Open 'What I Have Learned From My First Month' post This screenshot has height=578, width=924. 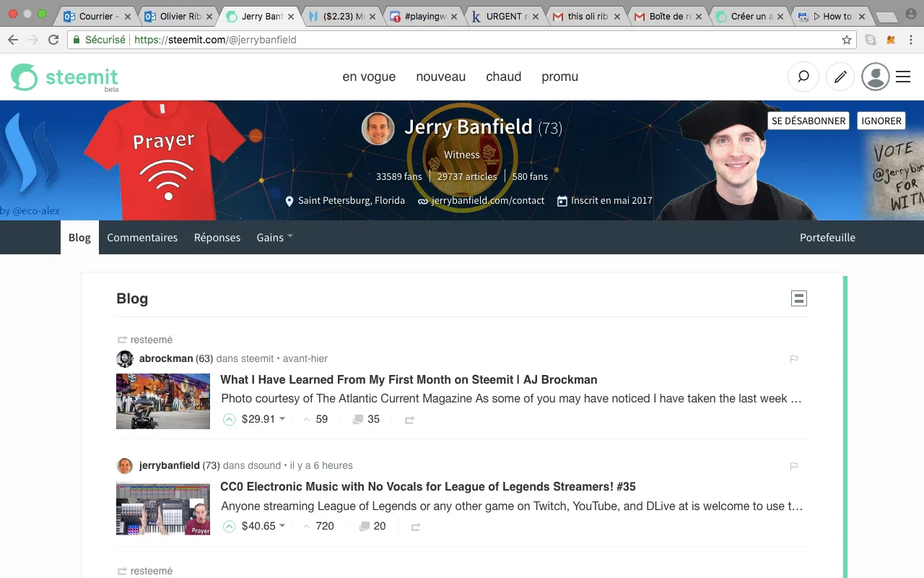pyautogui.click(x=409, y=379)
